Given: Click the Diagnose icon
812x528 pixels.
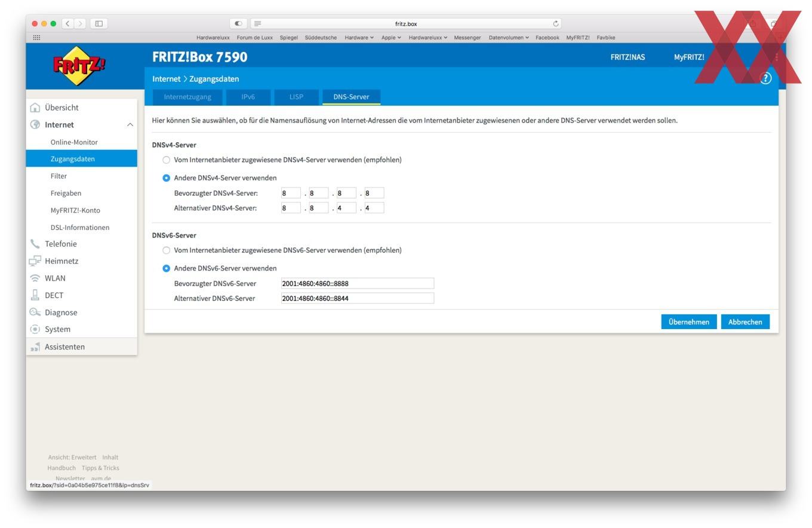Looking at the screenshot, I should click(x=35, y=312).
